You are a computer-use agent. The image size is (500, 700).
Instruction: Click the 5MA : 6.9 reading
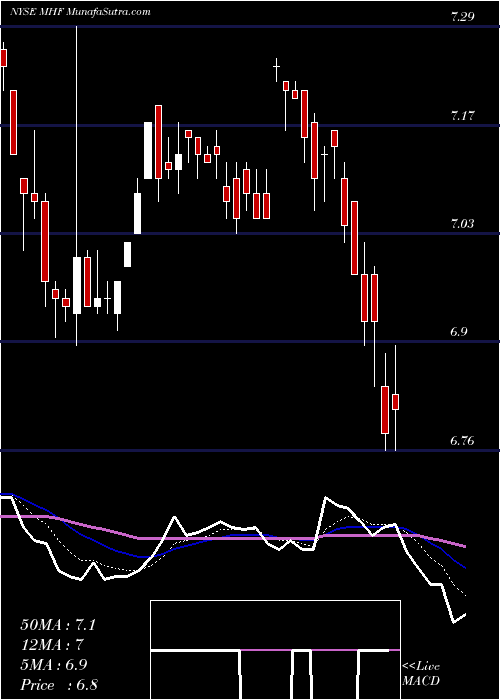54,665
